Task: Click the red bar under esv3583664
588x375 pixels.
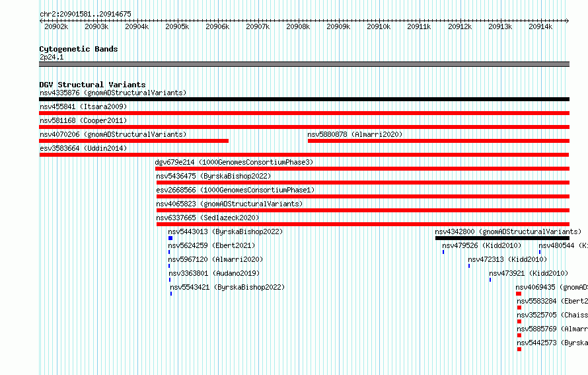Action: [304, 155]
